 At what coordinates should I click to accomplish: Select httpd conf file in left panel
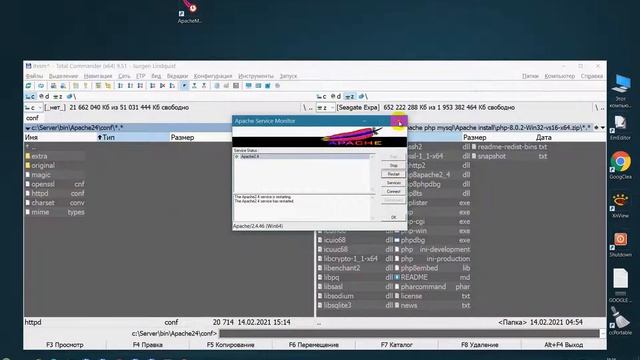(x=55, y=193)
